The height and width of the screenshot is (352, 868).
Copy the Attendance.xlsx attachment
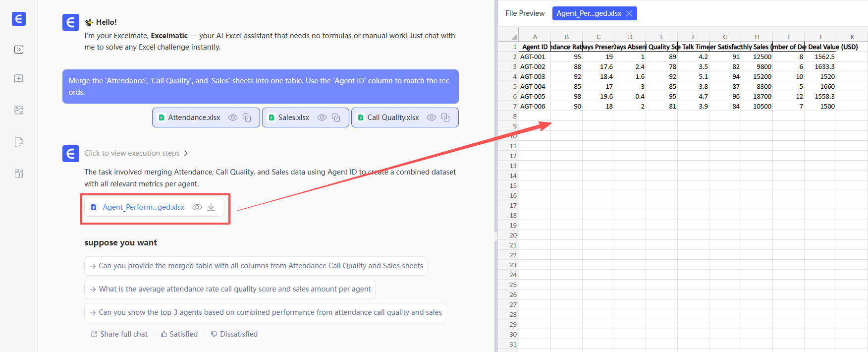pos(247,117)
